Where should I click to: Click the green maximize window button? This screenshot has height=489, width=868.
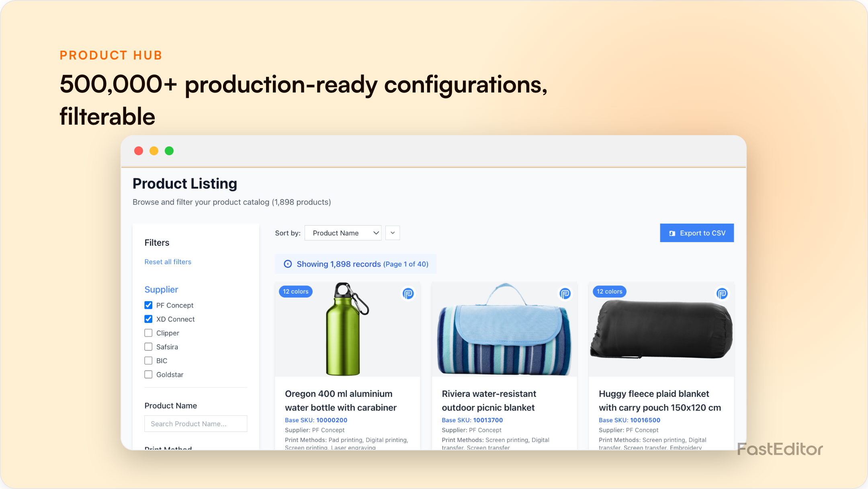[169, 151]
